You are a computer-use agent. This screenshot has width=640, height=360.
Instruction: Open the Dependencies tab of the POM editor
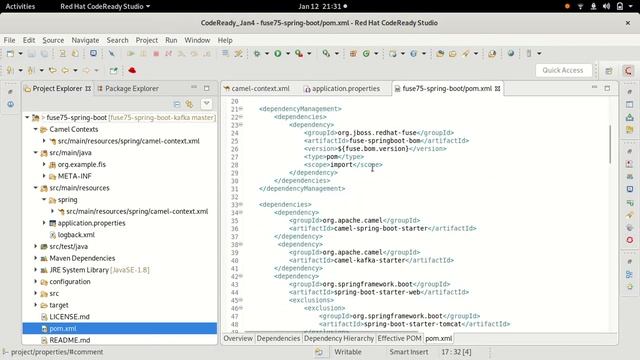coord(278,339)
